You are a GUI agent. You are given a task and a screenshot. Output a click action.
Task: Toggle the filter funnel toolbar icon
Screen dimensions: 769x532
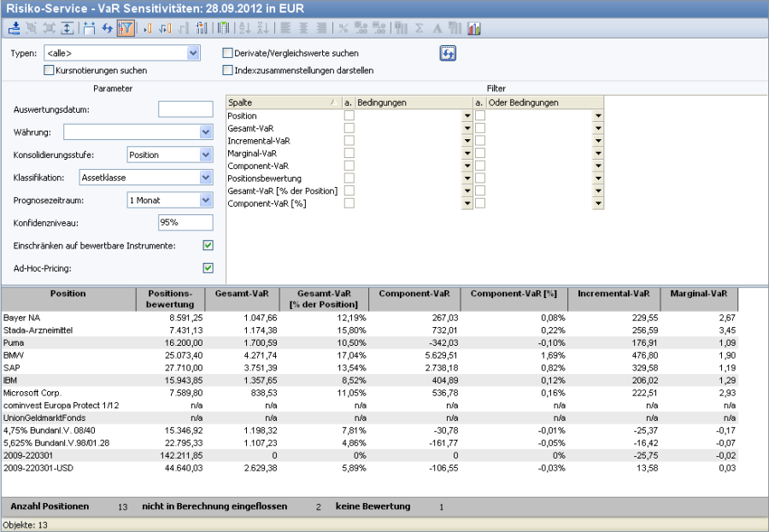(125, 28)
